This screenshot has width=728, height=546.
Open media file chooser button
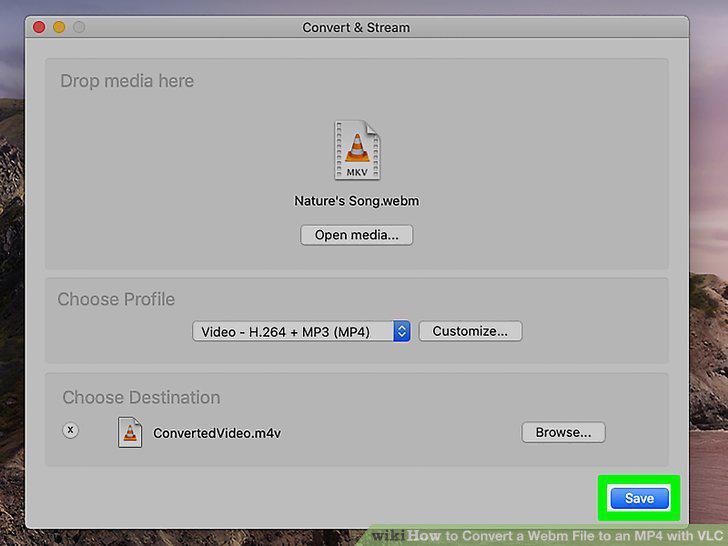(x=357, y=235)
